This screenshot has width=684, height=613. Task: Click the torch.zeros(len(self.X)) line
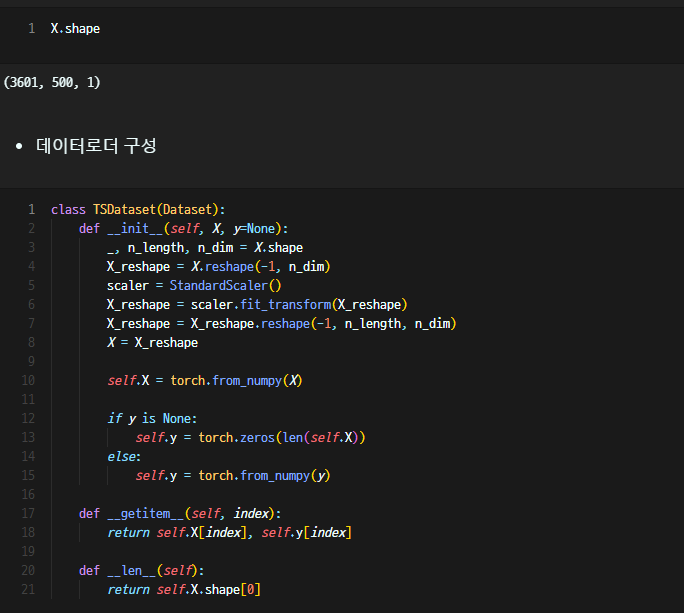[250, 437]
